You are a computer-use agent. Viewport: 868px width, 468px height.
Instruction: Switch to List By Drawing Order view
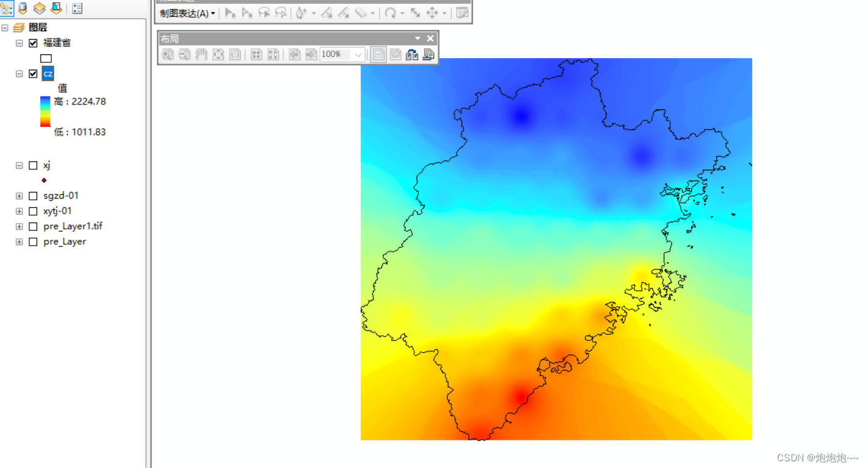pos(6,9)
